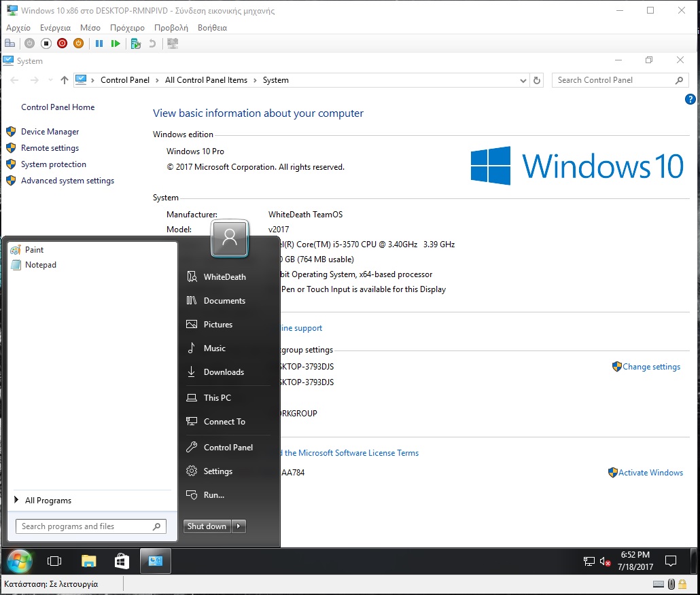
Task: Expand chevron after All Control Panel Items
Action: point(255,80)
